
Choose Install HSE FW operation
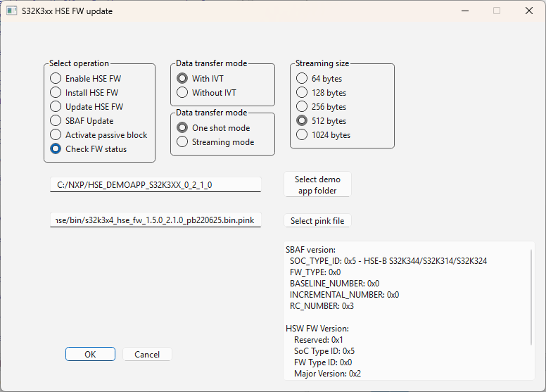[x=56, y=93]
